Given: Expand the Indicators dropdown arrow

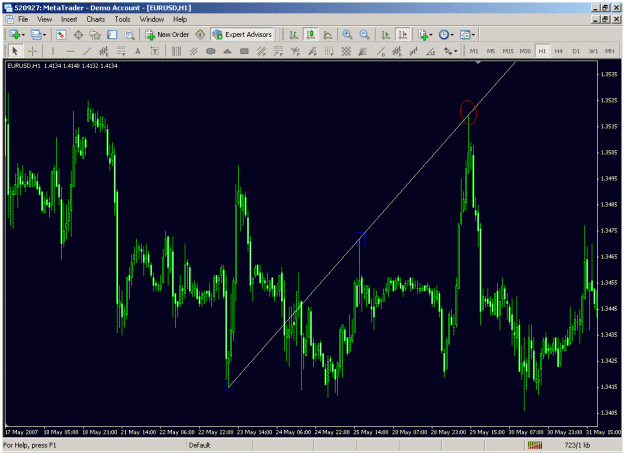Looking at the screenshot, I should point(431,35).
